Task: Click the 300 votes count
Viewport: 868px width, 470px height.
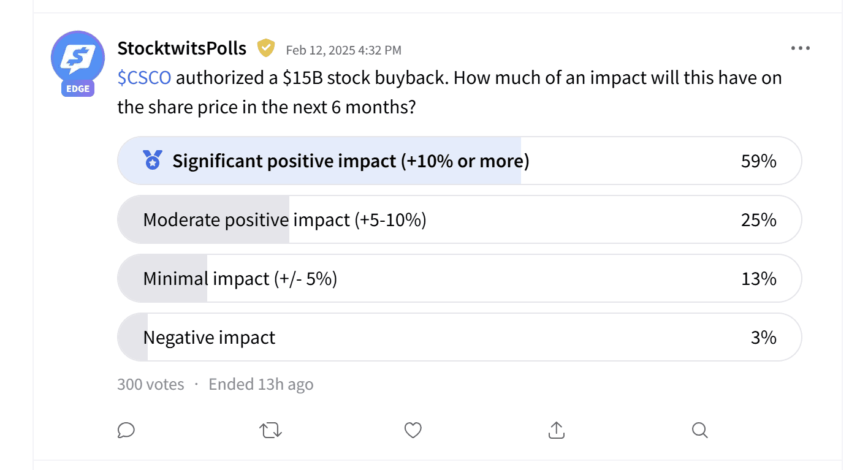Action: [x=151, y=384]
